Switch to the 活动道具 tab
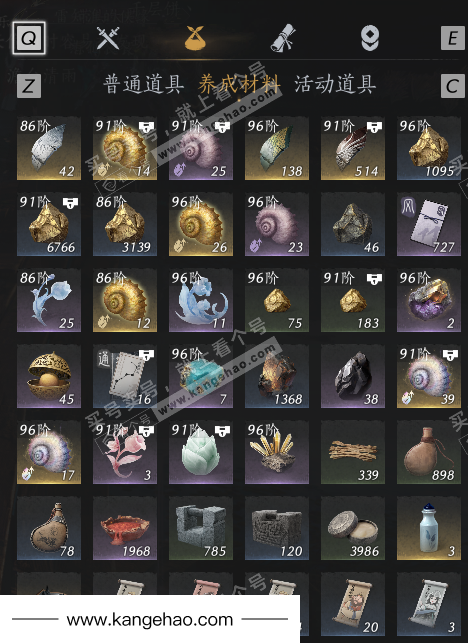468x643 pixels. [335, 84]
